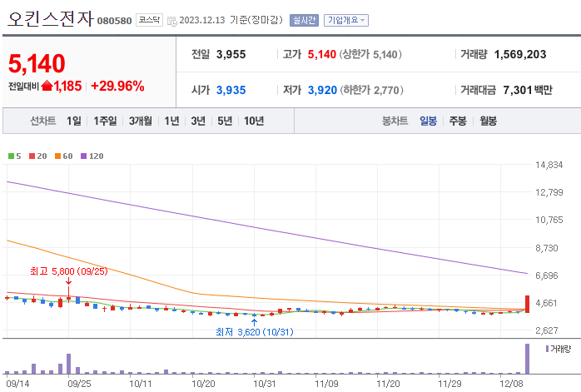Switch to 일봉 candle chart

coord(428,121)
